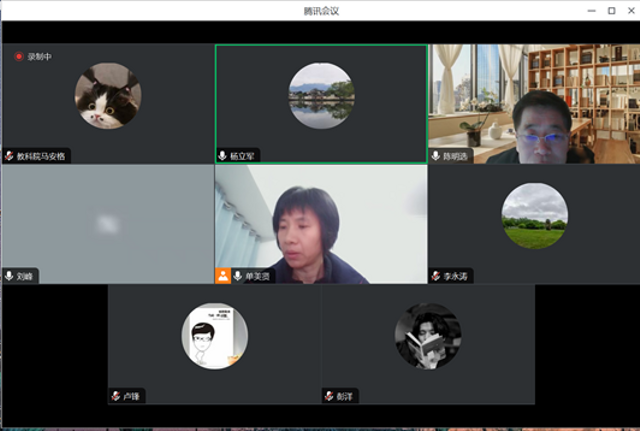Viewport: 640px width, 431px height.
Task: Click muted mic icon beside 李永涛
Action: (436, 275)
